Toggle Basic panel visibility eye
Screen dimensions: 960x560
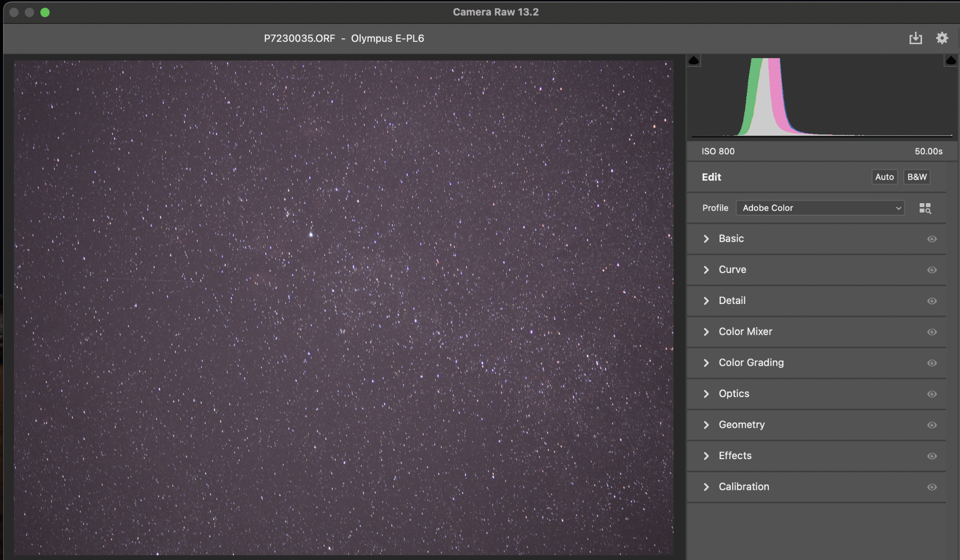tap(932, 239)
